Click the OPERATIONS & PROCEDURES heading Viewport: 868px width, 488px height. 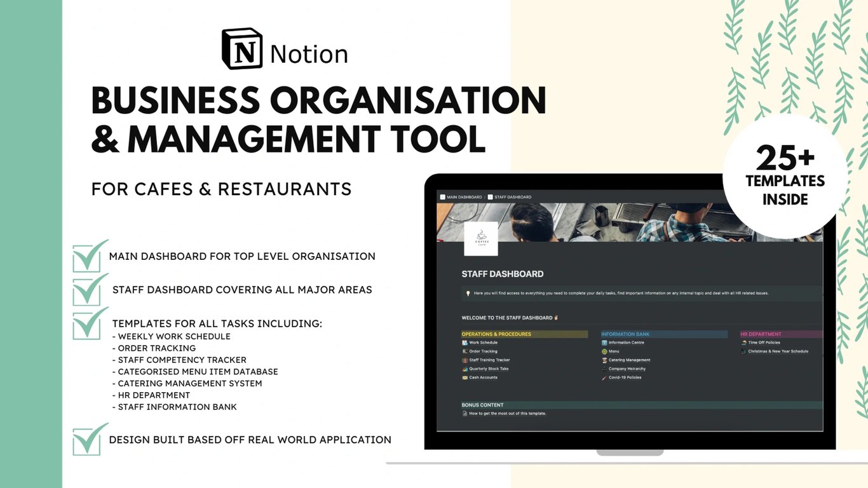pos(496,334)
